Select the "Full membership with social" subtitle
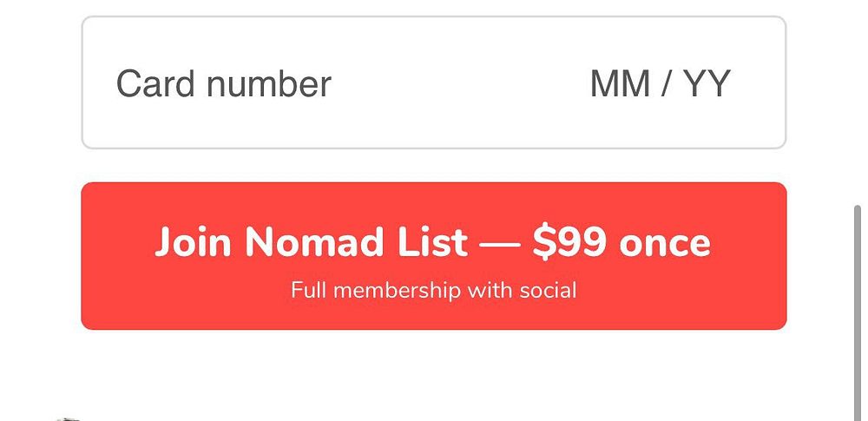868x421 pixels. coord(433,290)
